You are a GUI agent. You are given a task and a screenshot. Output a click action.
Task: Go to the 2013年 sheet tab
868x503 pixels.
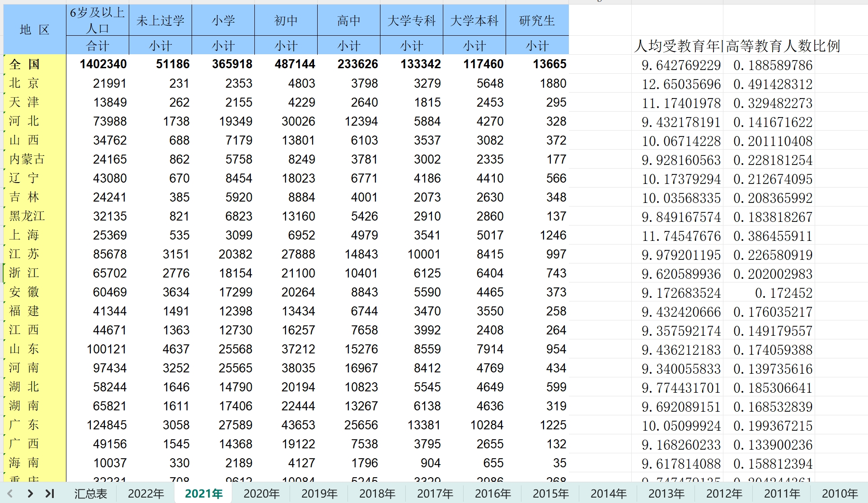666,493
